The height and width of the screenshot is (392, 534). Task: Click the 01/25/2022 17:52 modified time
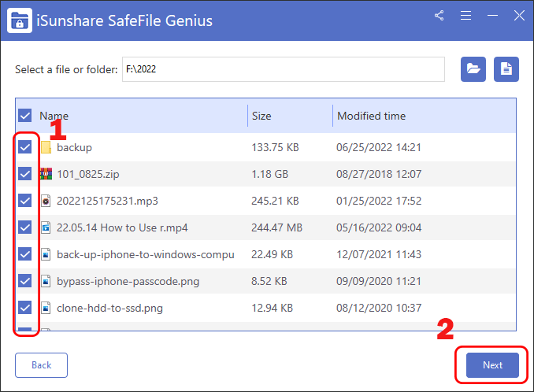[379, 201]
